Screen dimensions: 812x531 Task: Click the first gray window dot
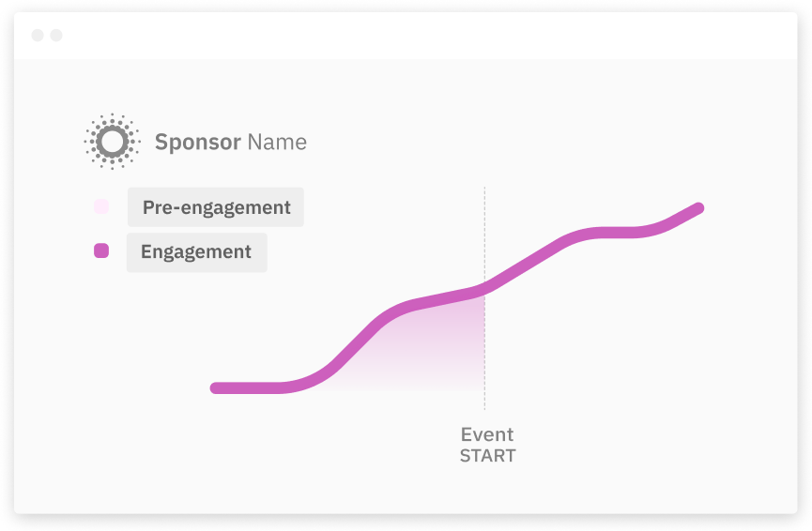tap(38, 36)
